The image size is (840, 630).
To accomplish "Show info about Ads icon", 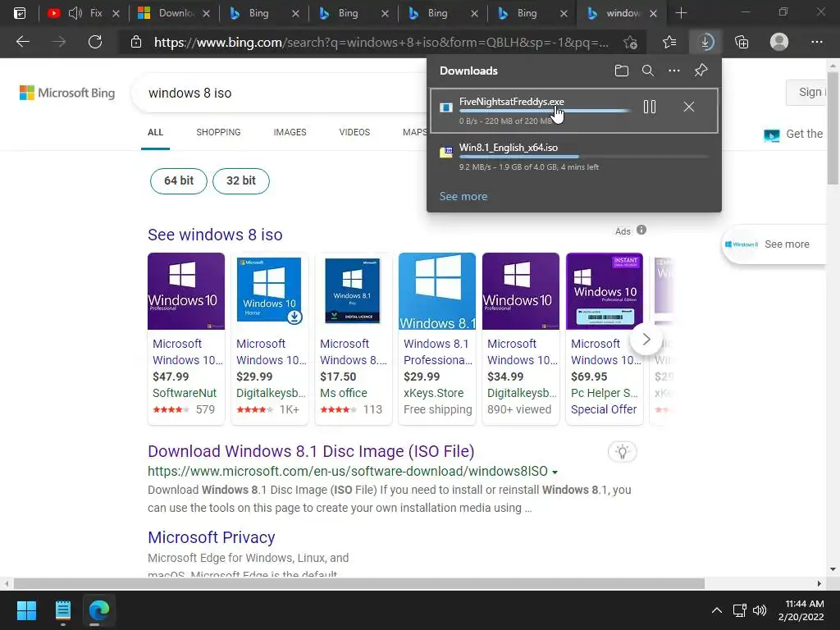I will [x=641, y=231].
